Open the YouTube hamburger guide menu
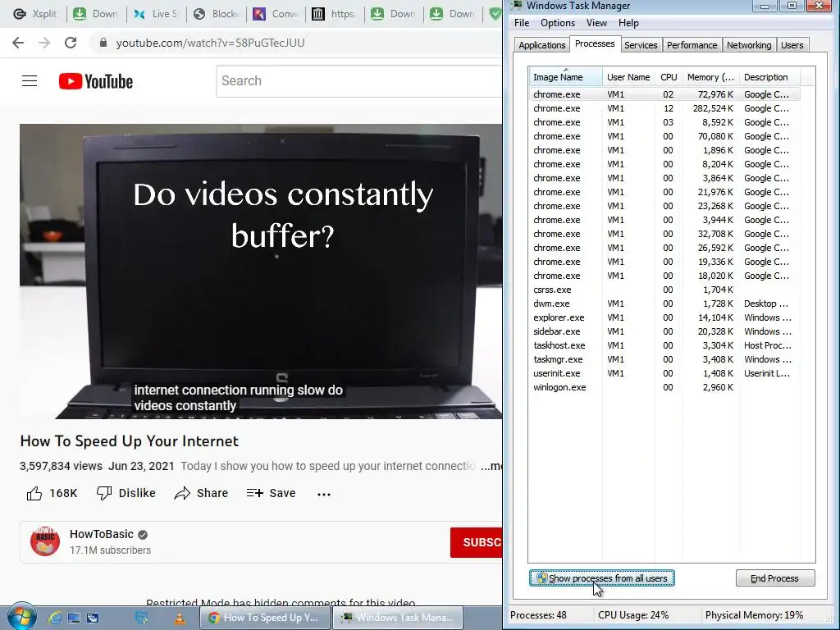The image size is (840, 630). tap(30, 81)
